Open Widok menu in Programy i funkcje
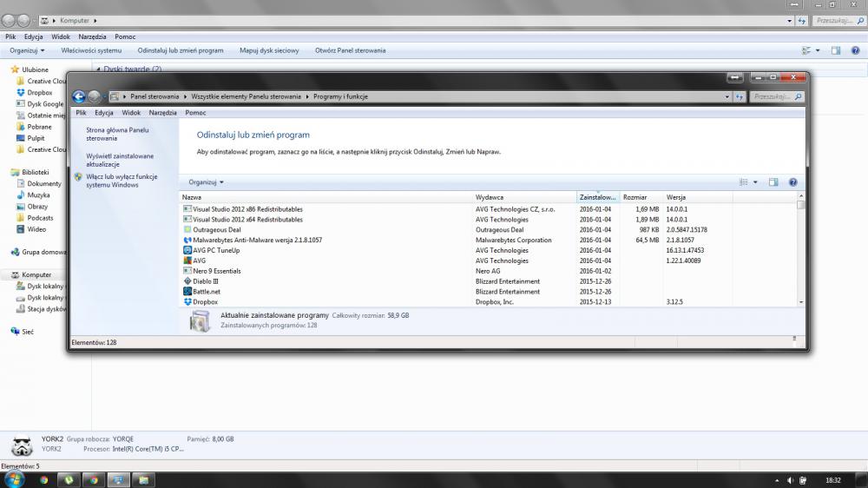868x488 pixels. click(x=131, y=112)
